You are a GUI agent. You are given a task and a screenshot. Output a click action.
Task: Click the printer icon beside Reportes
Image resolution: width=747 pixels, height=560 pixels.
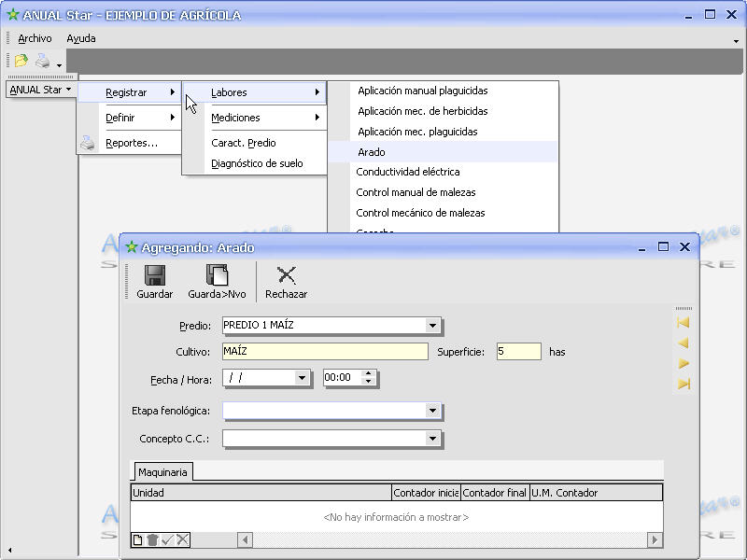(88, 143)
